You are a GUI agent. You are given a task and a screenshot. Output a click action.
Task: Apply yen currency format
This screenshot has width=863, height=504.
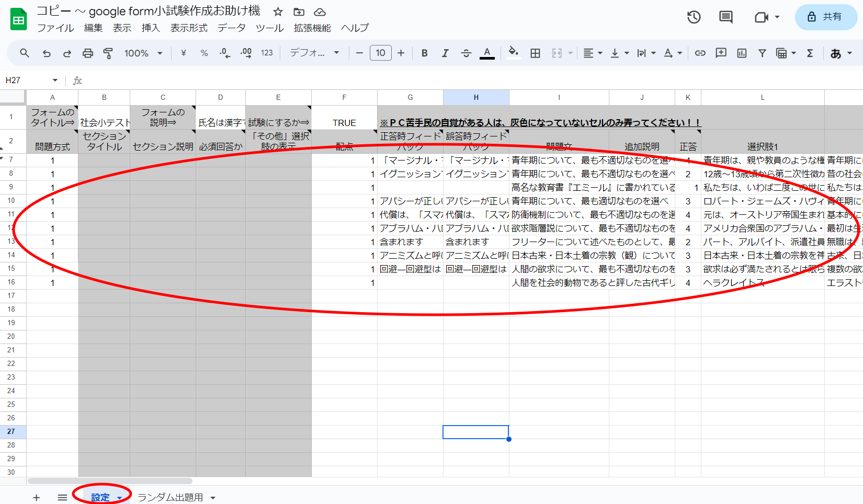[184, 53]
